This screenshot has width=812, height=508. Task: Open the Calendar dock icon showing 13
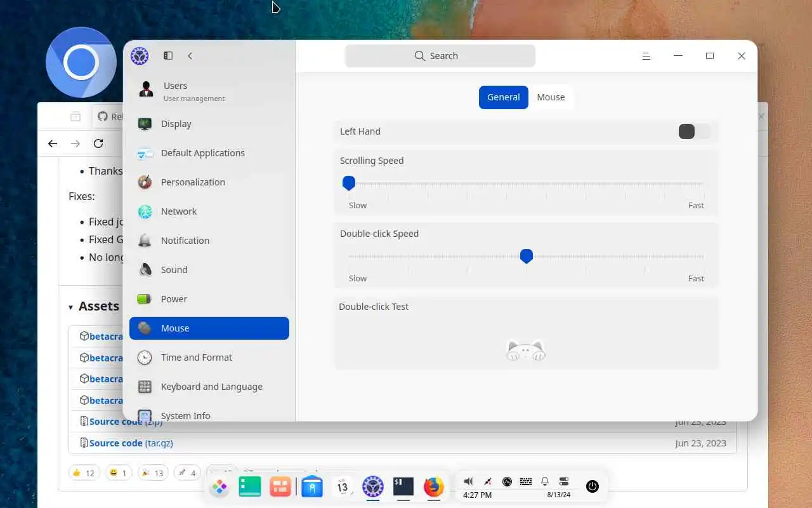pos(343,487)
